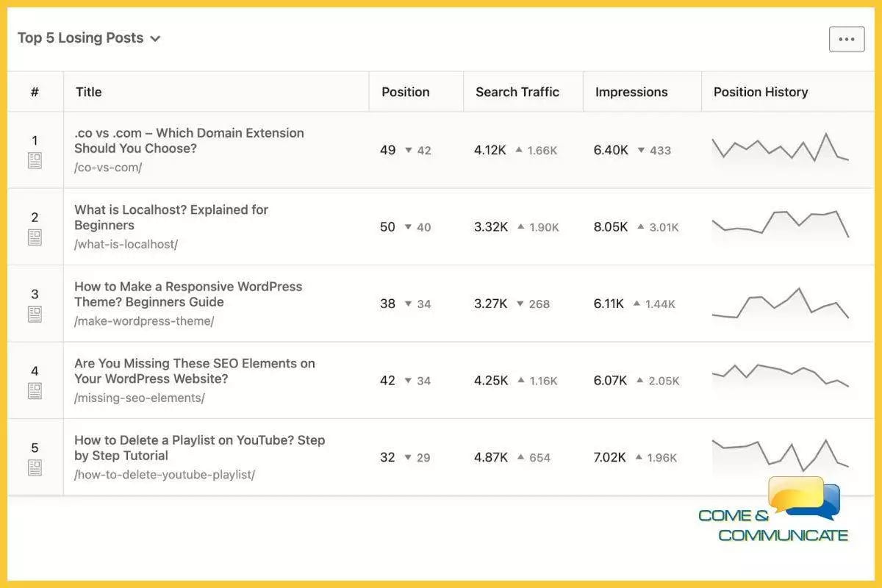Image resolution: width=882 pixels, height=588 pixels.
Task: Open the Missing SEO Elements post
Action: 195,371
